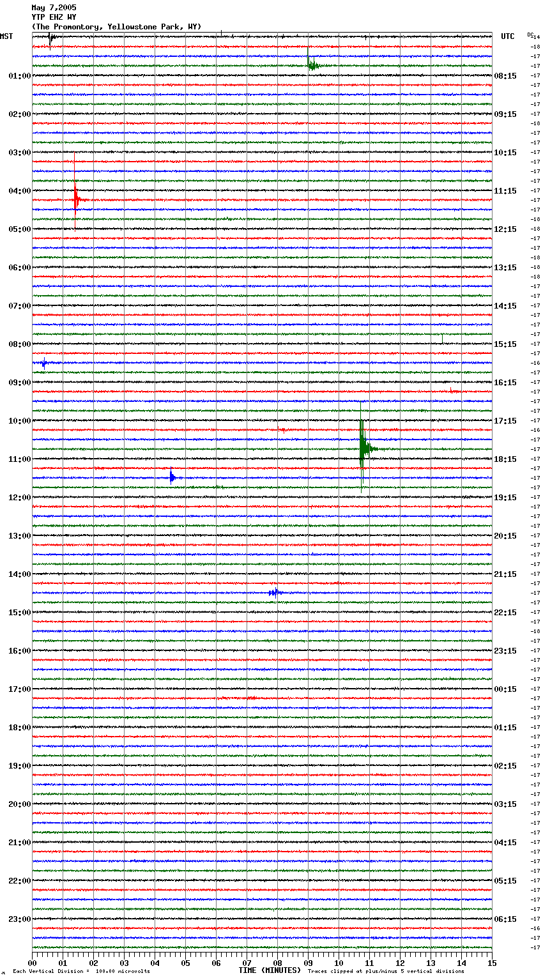Select the 03:00 MST hour label
This screenshot has height=980, width=543.
pyautogui.click(x=20, y=153)
